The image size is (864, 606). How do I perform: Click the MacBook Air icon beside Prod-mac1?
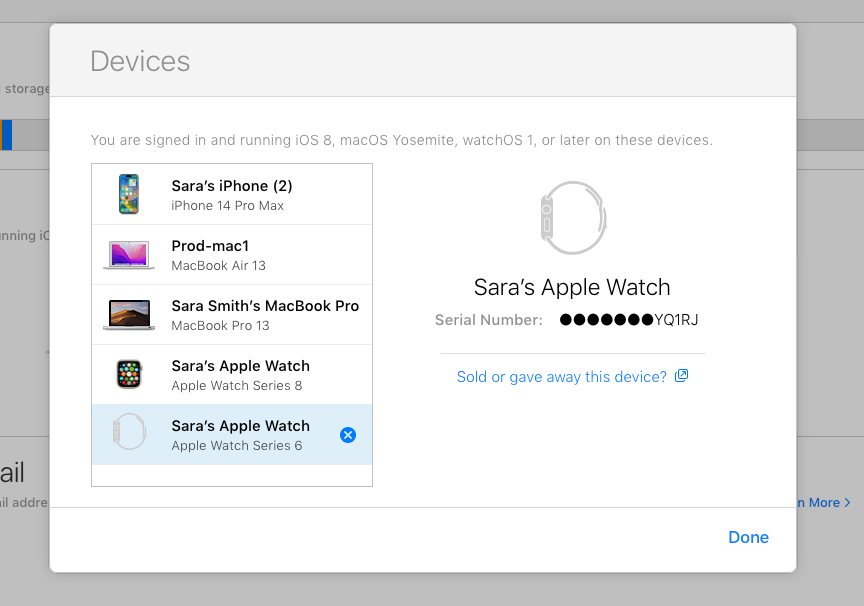coord(129,255)
